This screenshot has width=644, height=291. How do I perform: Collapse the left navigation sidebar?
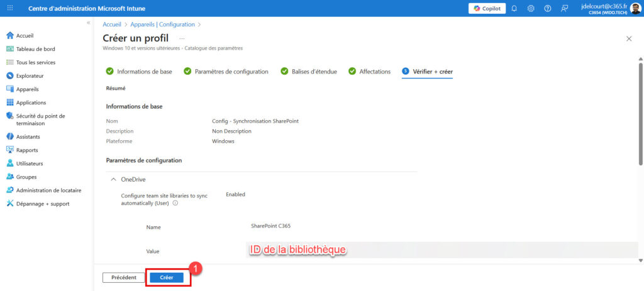(x=88, y=23)
